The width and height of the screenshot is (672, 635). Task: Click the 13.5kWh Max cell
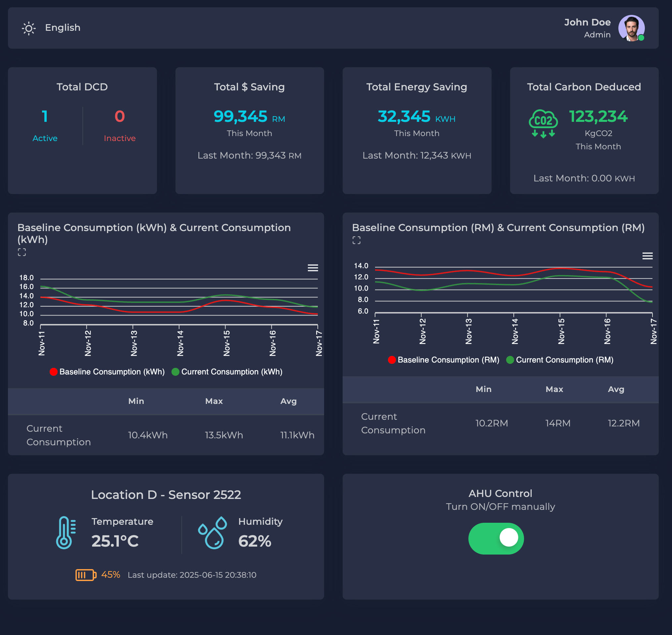224,435
